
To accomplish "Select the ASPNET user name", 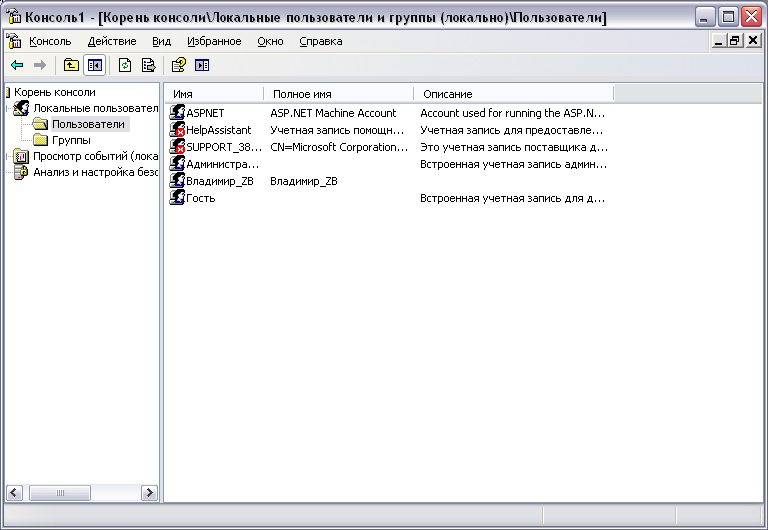I will [x=205, y=113].
